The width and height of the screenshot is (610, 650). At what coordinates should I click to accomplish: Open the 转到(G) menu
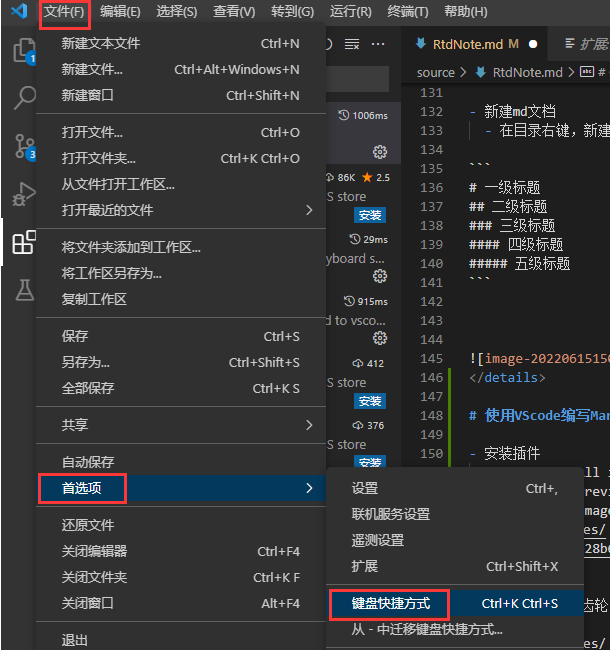click(x=292, y=12)
